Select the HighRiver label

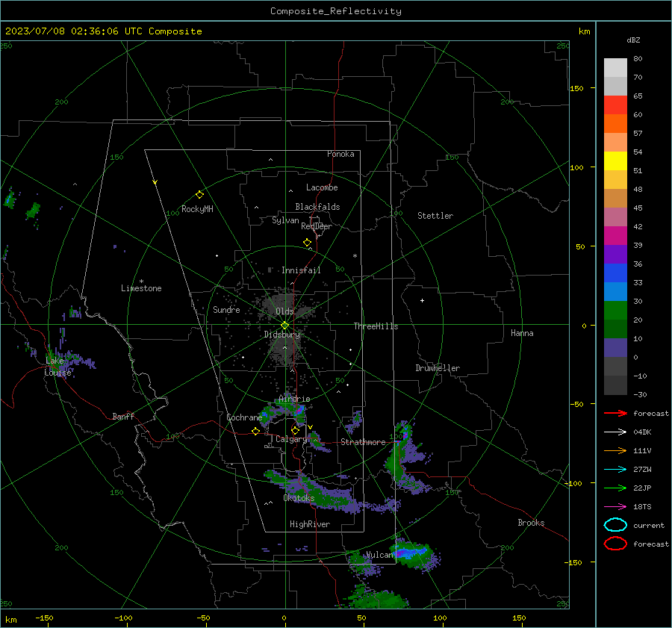[x=310, y=524]
